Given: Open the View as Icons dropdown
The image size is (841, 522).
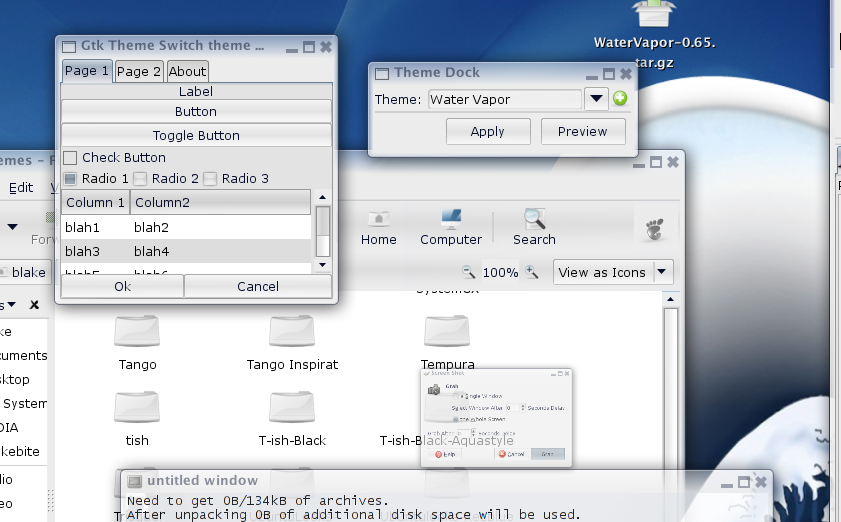Looking at the screenshot, I should 613,272.
